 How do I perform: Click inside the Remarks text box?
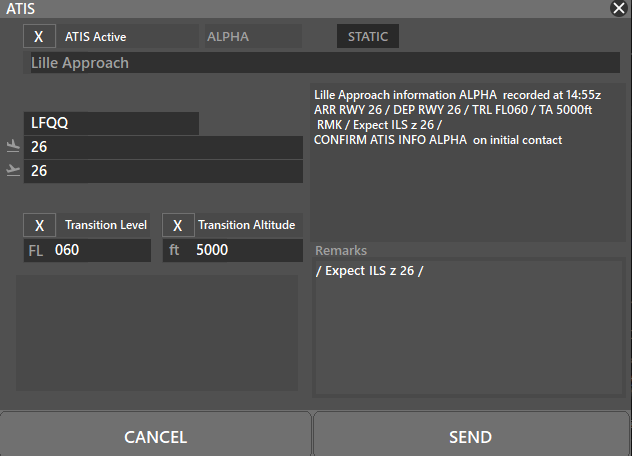point(468,327)
